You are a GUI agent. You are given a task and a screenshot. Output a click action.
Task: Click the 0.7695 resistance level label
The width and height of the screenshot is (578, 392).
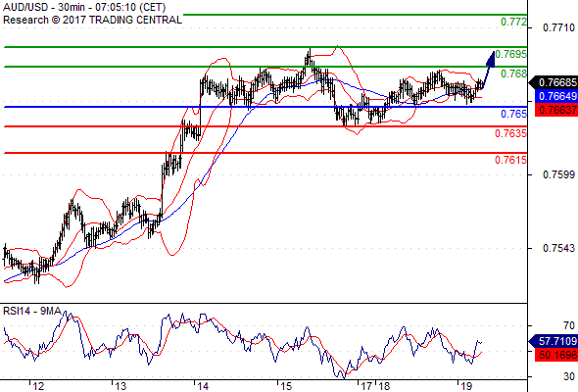coord(510,54)
